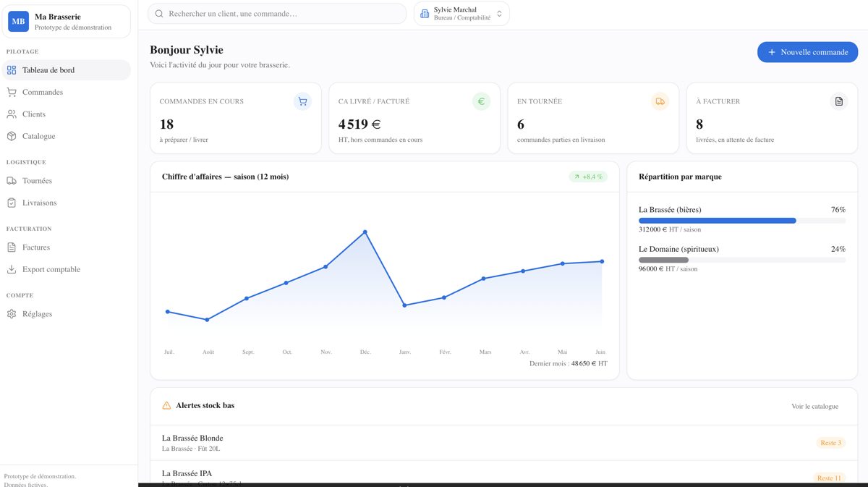Click the 4 519 € revenue value
Image resolution: width=868 pixels, height=487 pixels.
(359, 124)
